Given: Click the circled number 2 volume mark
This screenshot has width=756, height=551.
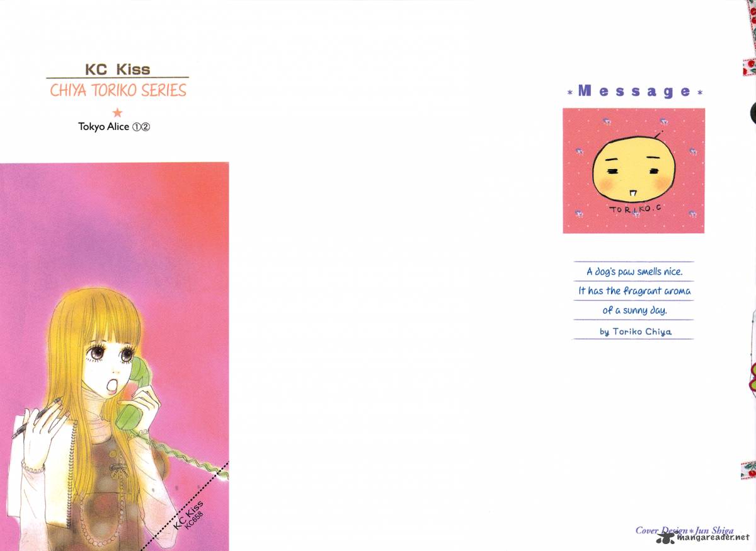Looking at the screenshot, I should pos(145,126).
